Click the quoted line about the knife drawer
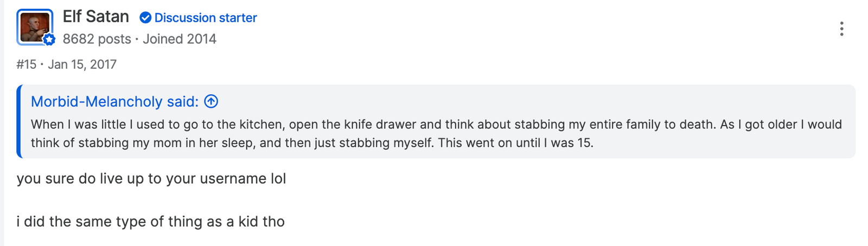The height and width of the screenshot is (246, 868). click(x=436, y=124)
